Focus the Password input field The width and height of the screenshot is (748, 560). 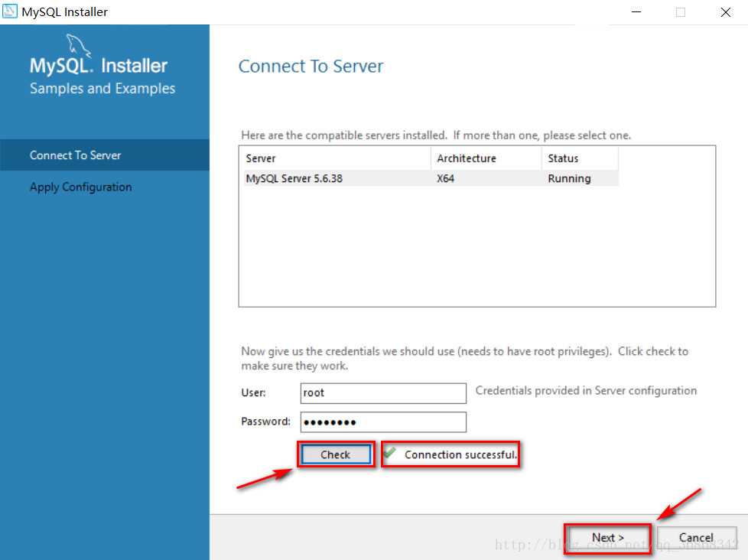click(x=383, y=422)
